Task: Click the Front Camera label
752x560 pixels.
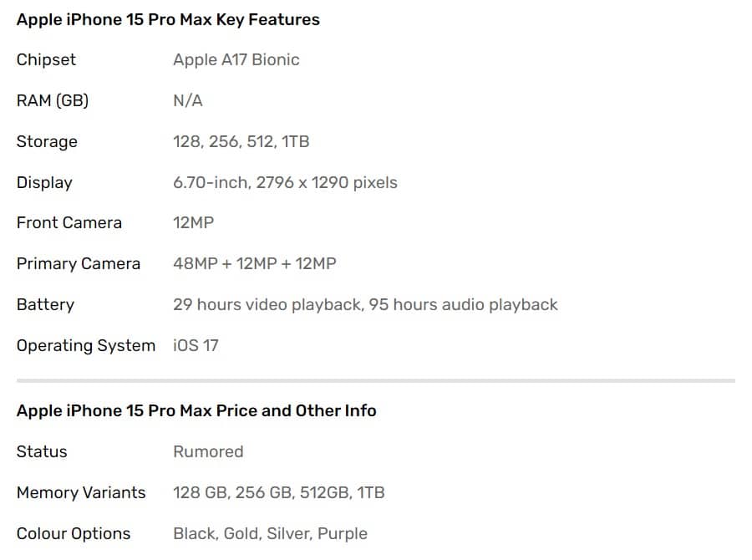Action: [x=69, y=222]
